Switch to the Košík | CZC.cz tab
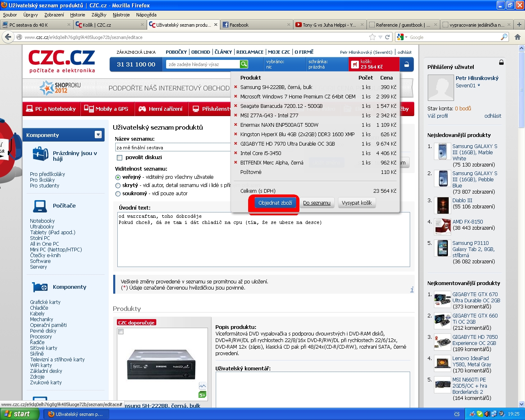 [x=110, y=25]
